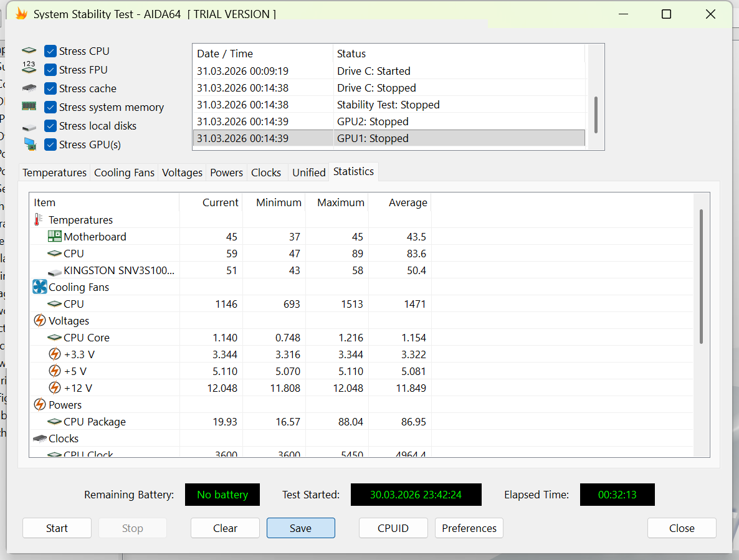Select the Statistics tab
Viewport: 739px width, 560px height.
[x=353, y=171]
